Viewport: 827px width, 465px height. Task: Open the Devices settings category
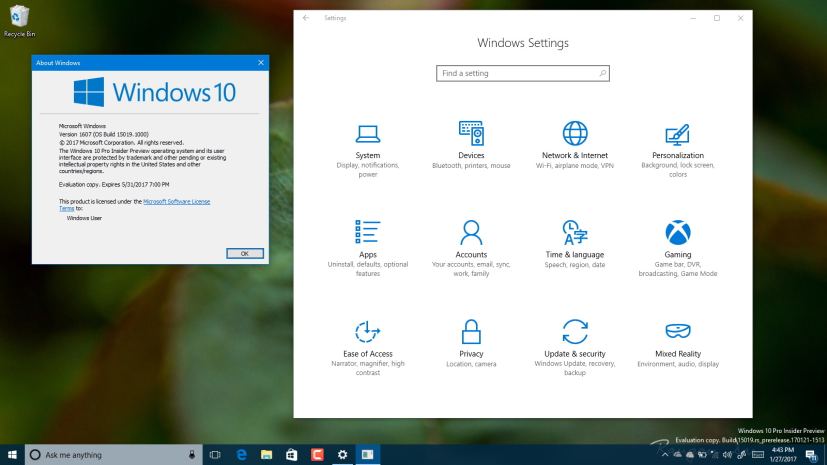pos(471,146)
